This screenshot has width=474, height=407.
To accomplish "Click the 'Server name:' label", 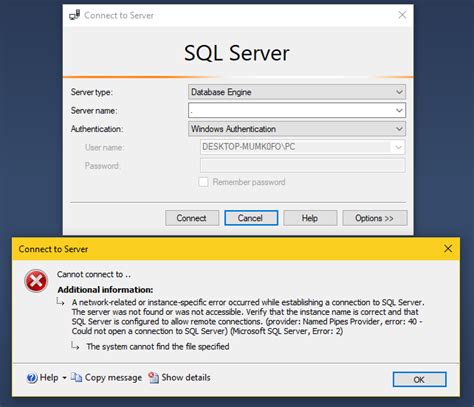I will (94, 110).
